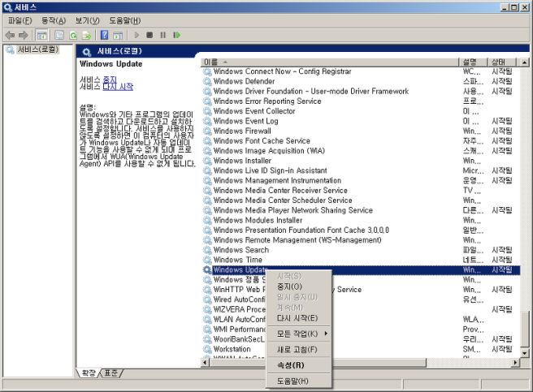This screenshot has width=533, height=392.
Task: Choose 중지(O) in the context menu
Action: pyautogui.click(x=299, y=286)
